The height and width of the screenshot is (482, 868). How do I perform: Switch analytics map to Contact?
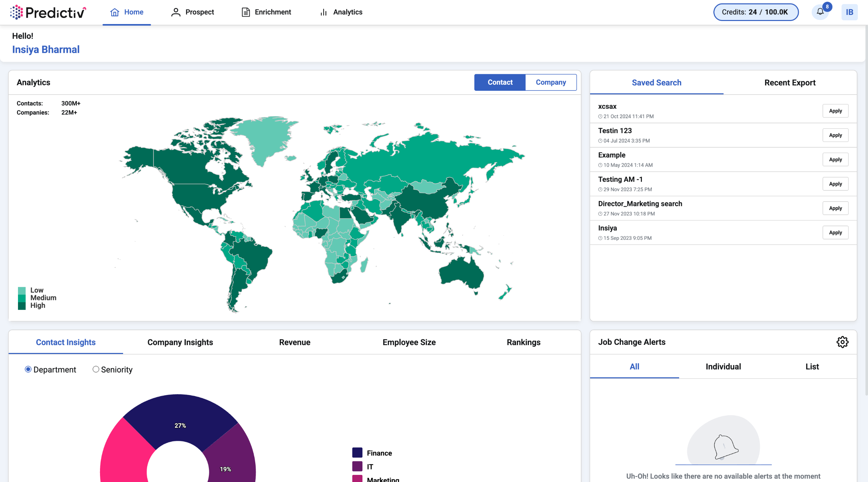click(500, 82)
